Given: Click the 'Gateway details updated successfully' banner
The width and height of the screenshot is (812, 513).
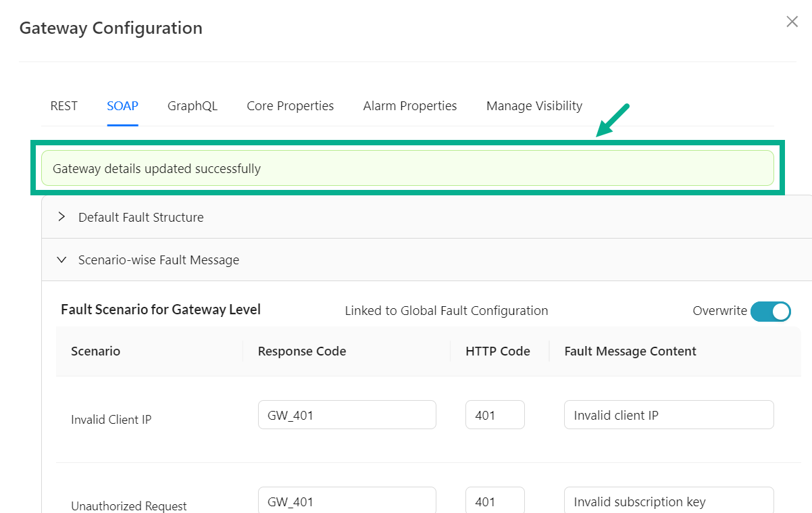Looking at the screenshot, I should (x=407, y=168).
